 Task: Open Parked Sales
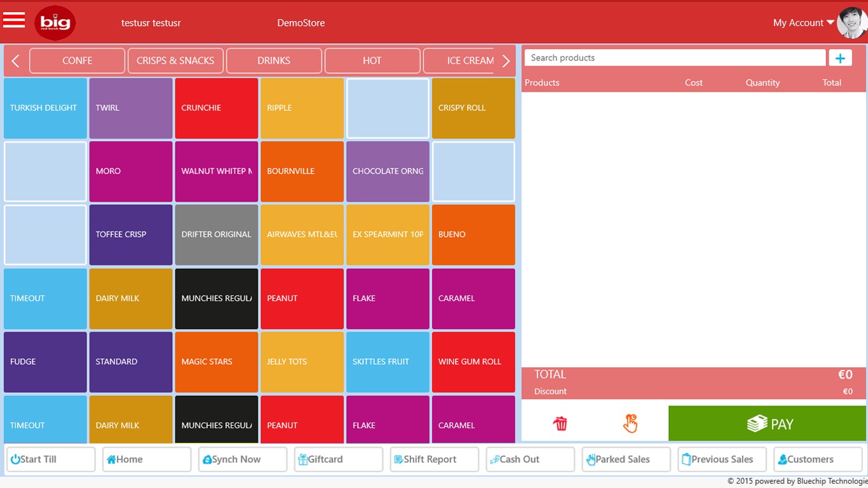tap(627, 459)
